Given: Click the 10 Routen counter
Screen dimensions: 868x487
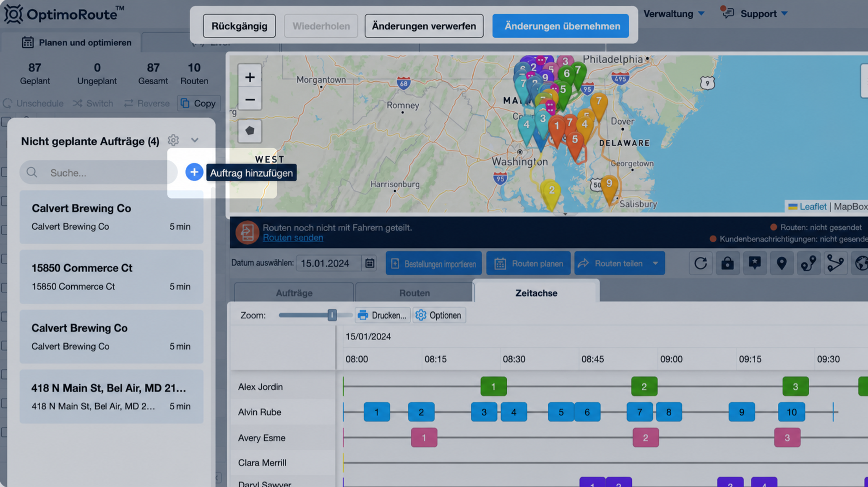Looking at the screenshot, I should tap(194, 73).
